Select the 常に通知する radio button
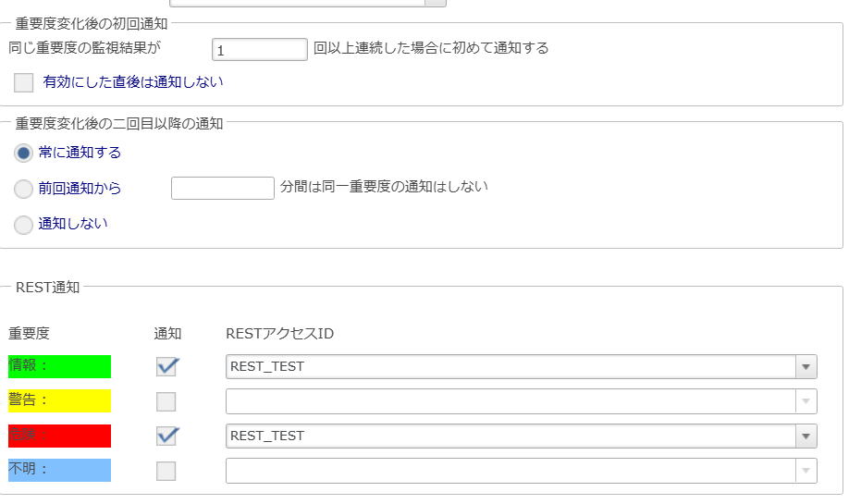The height and width of the screenshot is (504, 861). coord(23,153)
